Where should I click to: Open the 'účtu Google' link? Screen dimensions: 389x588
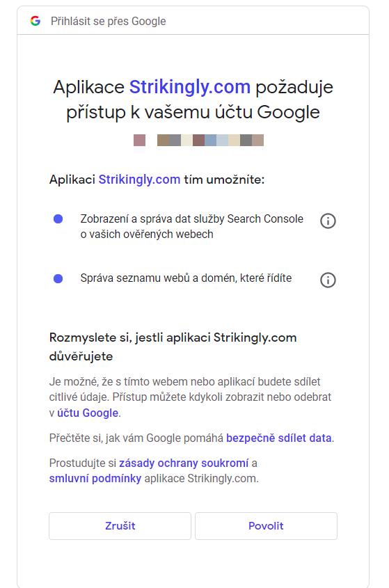[88, 413]
